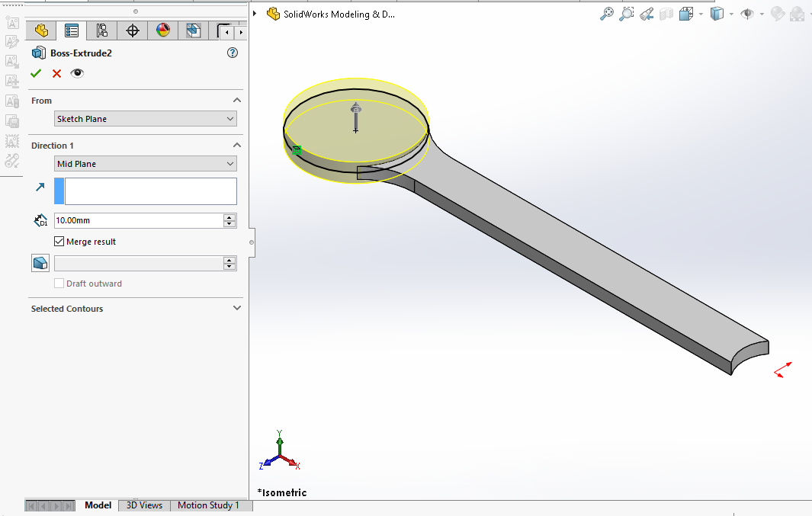The image size is (812, 516).
Task: Select the Zoom to Area tool
Action: 627,14
